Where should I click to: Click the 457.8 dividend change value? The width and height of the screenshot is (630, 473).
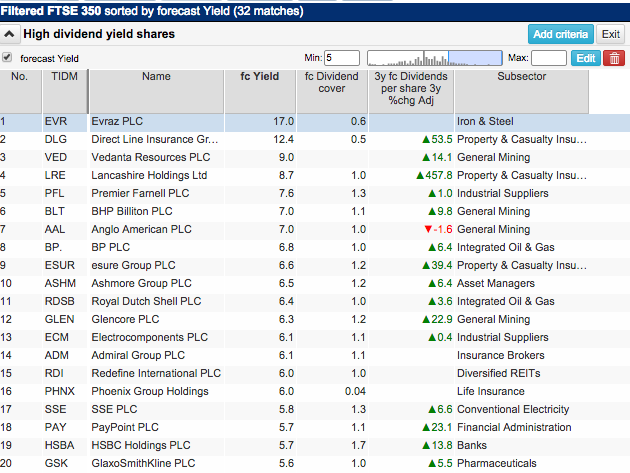tap(434, 176)
